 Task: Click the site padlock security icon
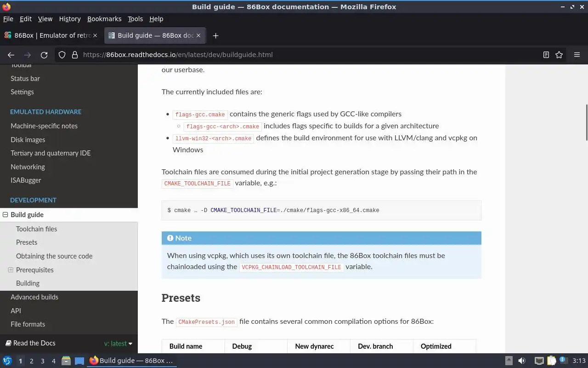(75, 55)
